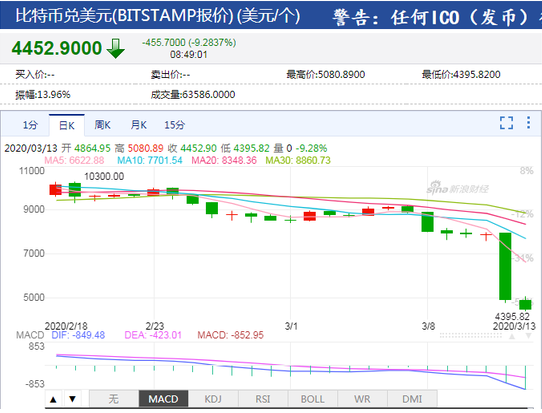Click the DEA: -423.01 value
The width and height of the screenshot is (542, 413).
click(x=153, y=335)
